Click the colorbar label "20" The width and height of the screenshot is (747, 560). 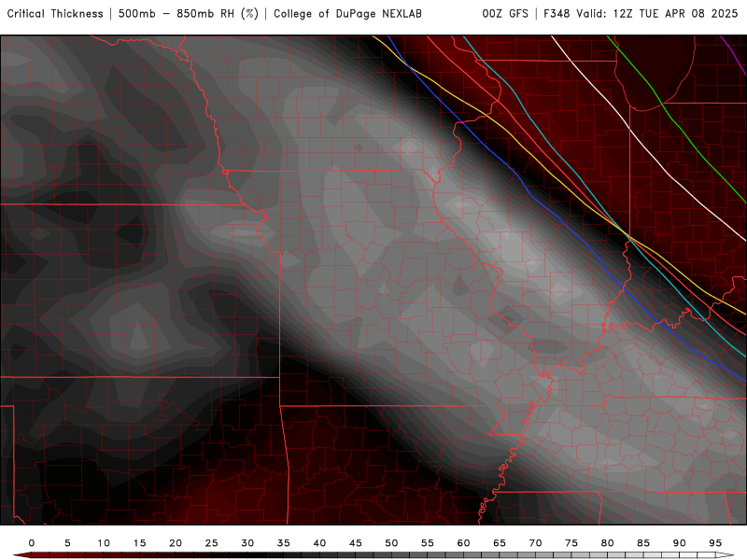(x=176, y=543)
